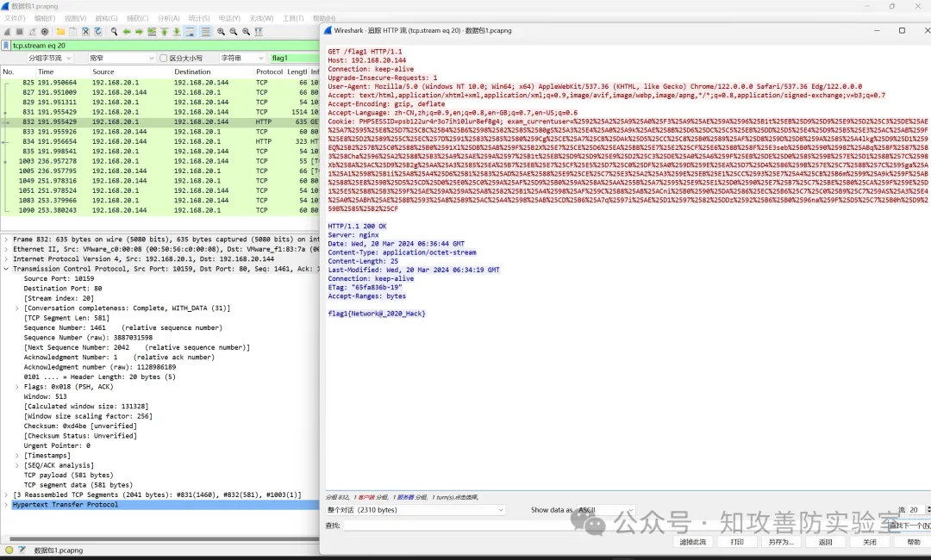
Task: Close the capture file with the X icon
Action: (x=85, y=31)
